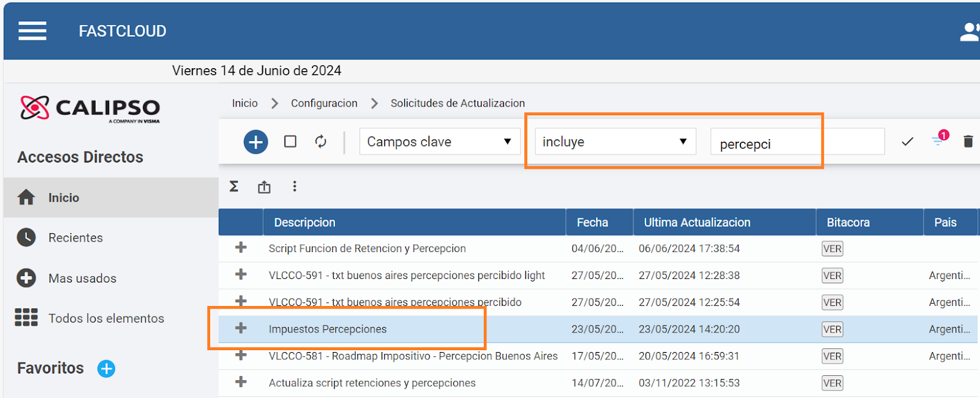Image resolution: width=980 pixels, height=398 pixels.
Task: Select VLCCO-581 Roadmap Impositivo description
Action: point(413,356)
